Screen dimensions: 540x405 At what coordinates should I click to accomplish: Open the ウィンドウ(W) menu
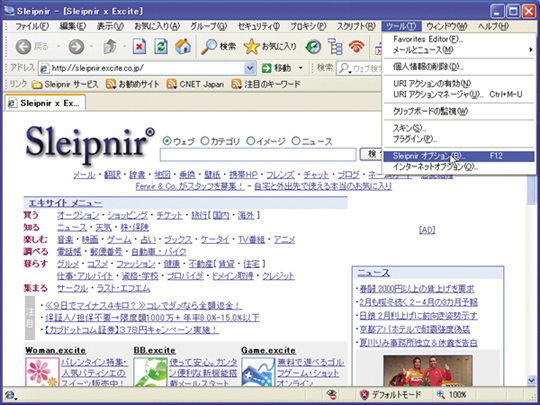pyautogui.click(x=447, y=26)
